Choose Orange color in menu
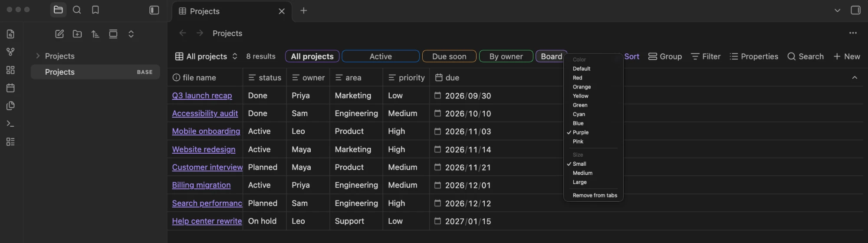 click(593, 87)
